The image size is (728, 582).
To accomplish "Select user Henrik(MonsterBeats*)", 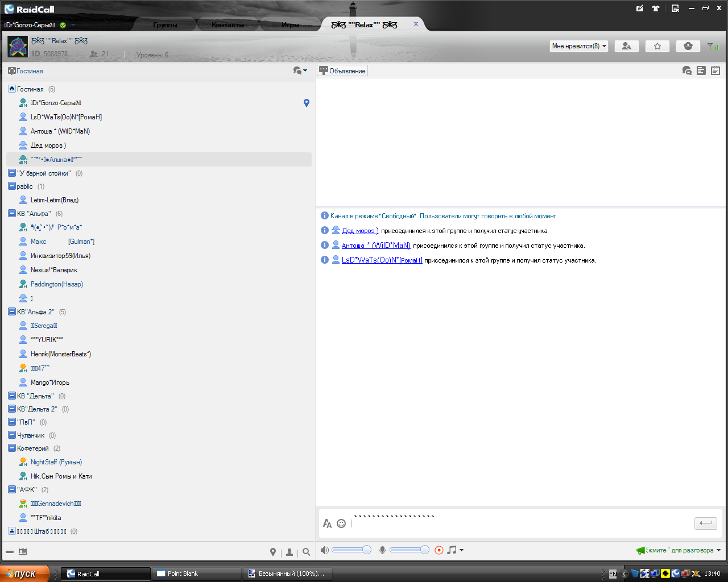I will pyautogui.click(x=61, y=354).
